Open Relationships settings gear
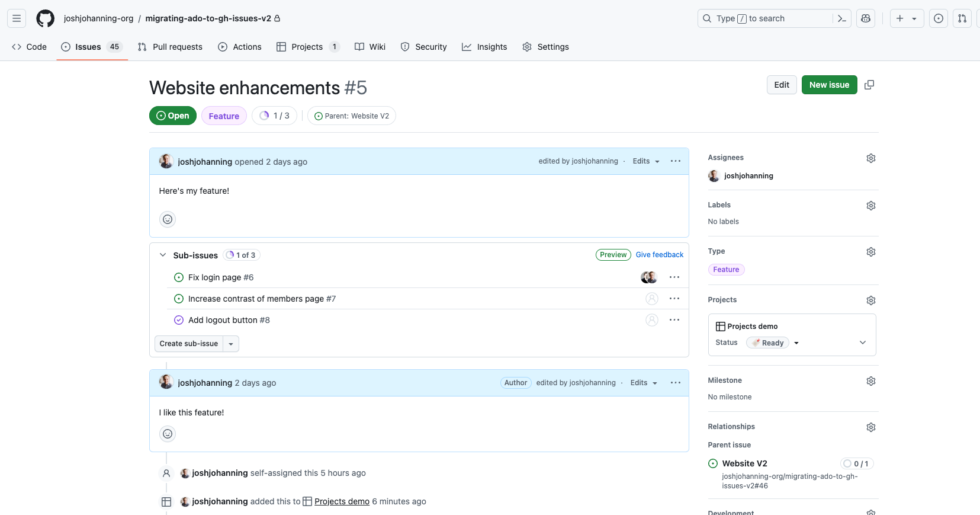The height and width of the screenshot is (515, 980). (870, 427)
